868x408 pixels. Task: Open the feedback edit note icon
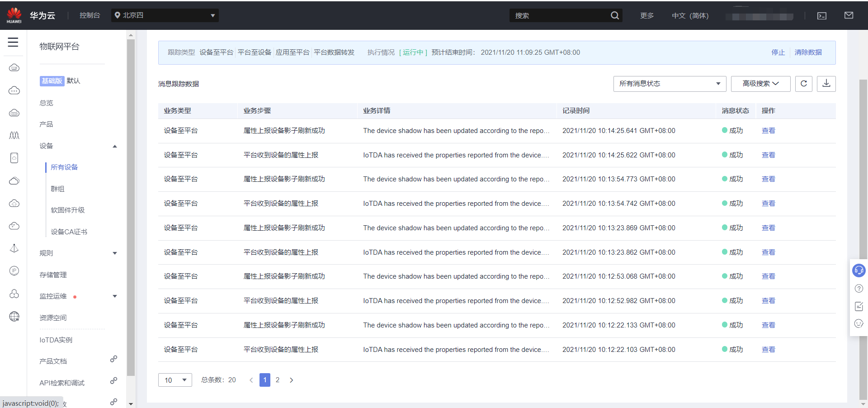pos(859,306)
